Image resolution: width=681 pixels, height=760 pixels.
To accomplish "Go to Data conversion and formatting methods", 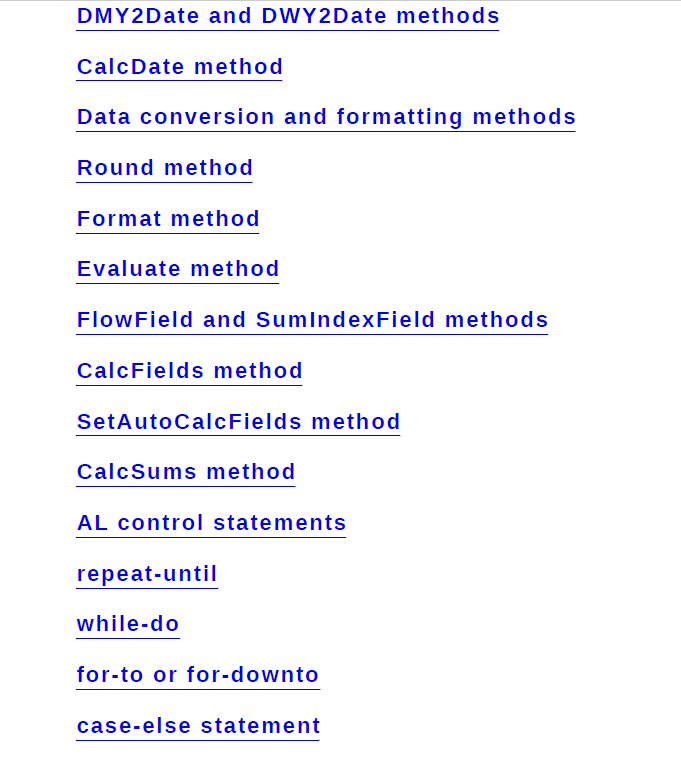I will [326, 117].
